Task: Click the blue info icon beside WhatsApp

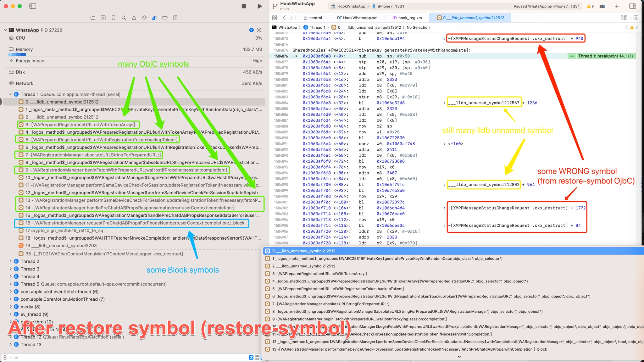Action: click(251, 30)
